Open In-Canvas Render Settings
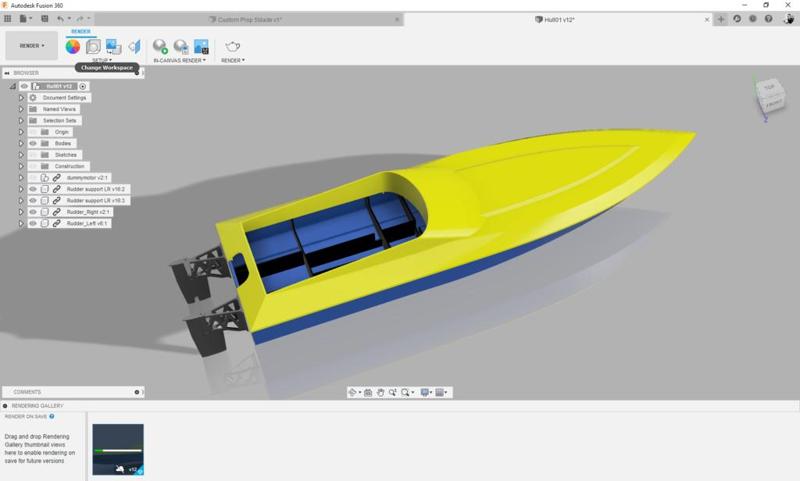This screenshot has height=481, width=800. coord(181,46)
